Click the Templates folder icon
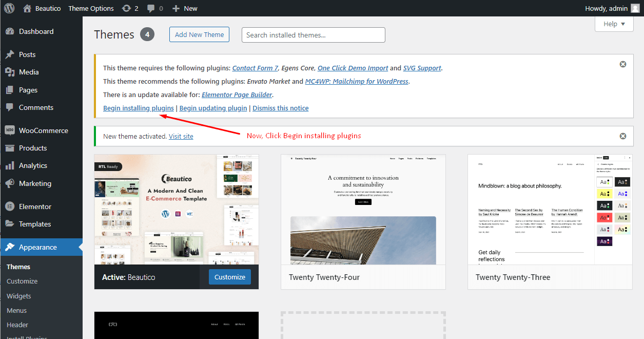Viewport: 644px width, 339px height. [10, 224]
